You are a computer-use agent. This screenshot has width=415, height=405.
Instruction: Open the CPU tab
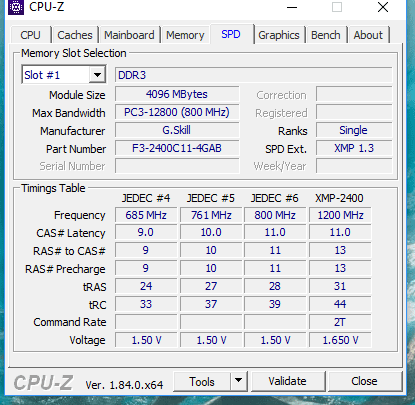(30, 35)
